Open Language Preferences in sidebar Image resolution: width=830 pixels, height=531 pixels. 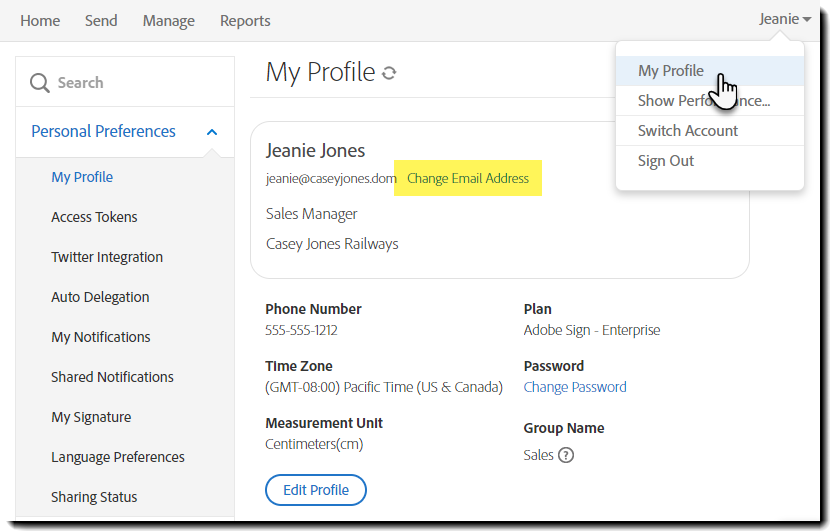(118, 457)
